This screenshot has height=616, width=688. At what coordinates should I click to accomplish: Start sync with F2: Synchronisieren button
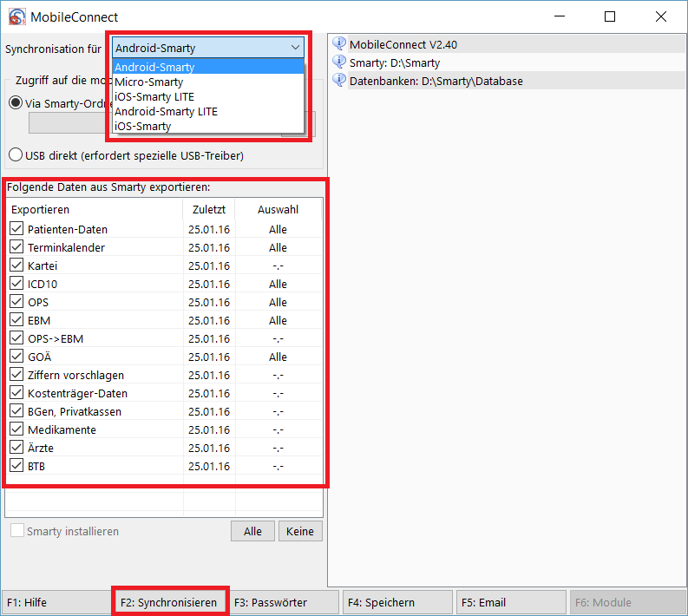click(x=170, y=602)
